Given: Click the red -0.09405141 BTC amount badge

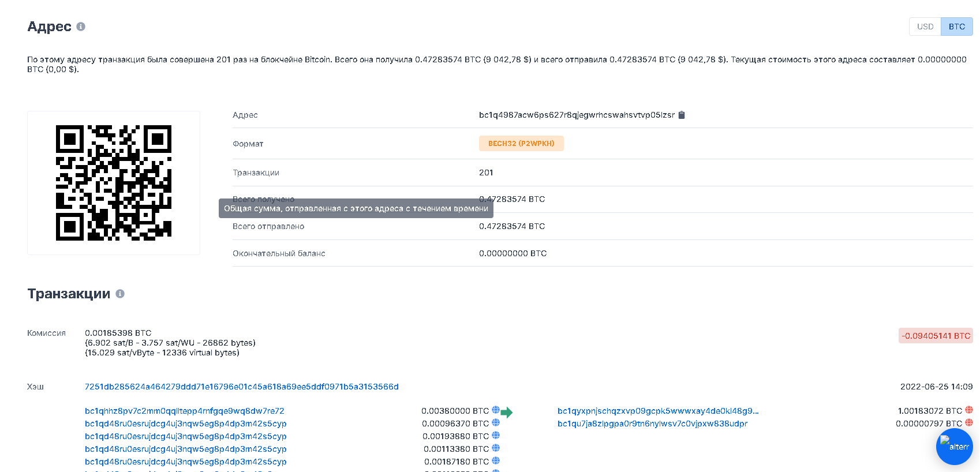Looking at the screenshot, I should coord(936,336).
